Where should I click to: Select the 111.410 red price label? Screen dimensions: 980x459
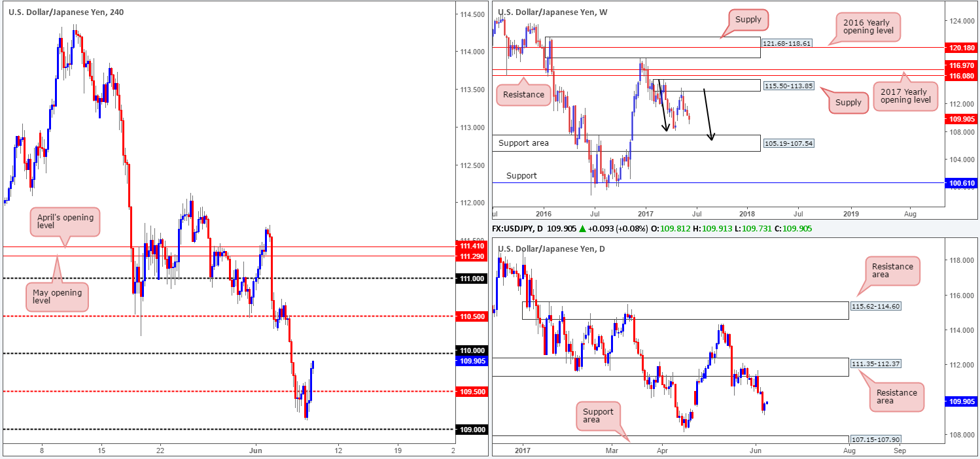click(472, 246)
